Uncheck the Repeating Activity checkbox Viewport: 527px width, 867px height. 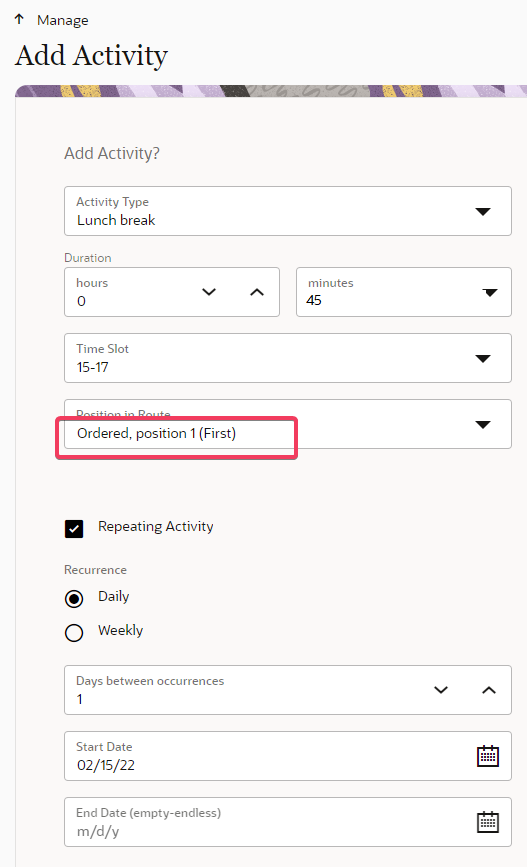(74, 529)
